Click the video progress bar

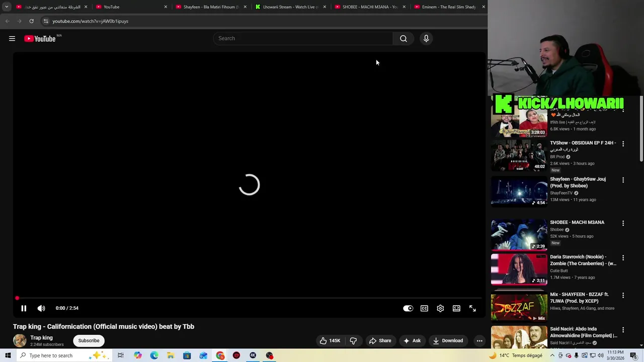tap(249, 298)
